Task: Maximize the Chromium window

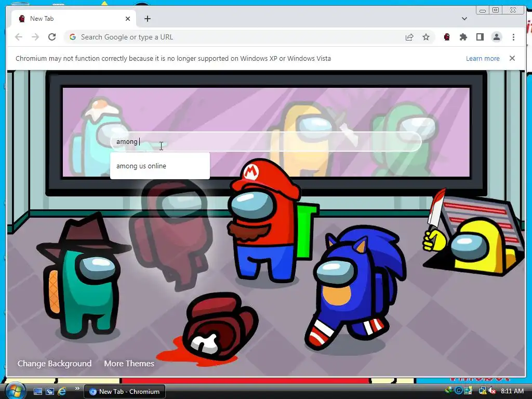Action: [496, 10]
